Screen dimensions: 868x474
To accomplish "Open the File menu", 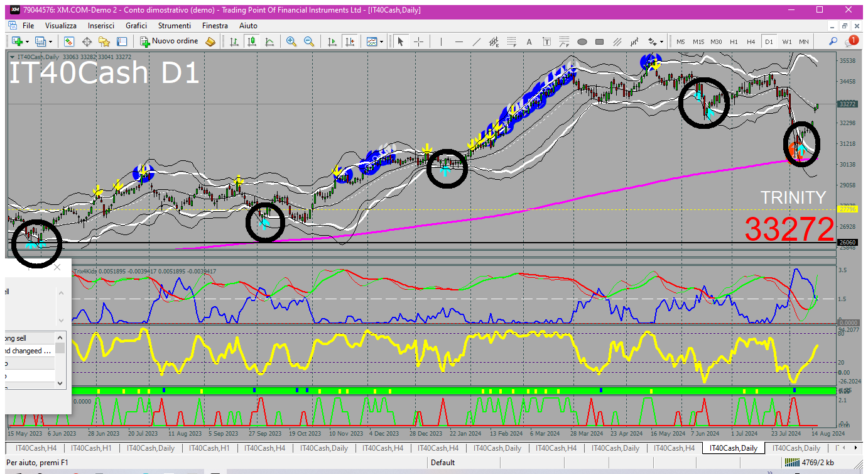I will (28, 26).
